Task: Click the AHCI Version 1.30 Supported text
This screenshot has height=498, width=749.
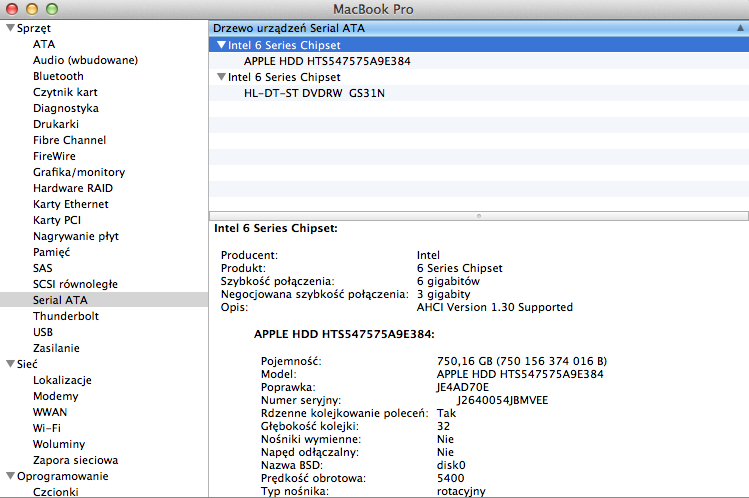Action: coord(494,307)
